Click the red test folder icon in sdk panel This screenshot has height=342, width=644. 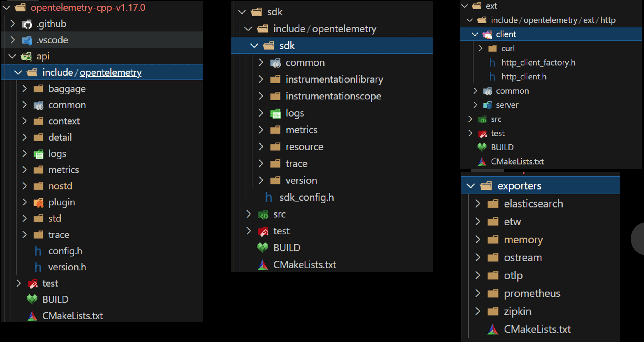[263, 232]
